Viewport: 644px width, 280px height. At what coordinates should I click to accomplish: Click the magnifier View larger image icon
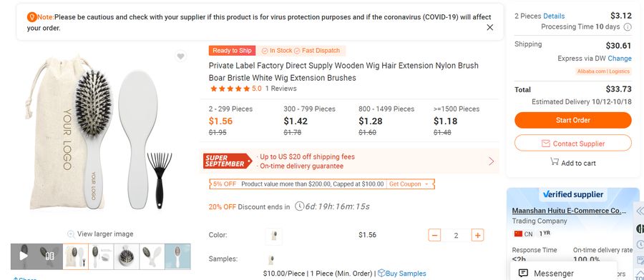(x=71, y=234)
